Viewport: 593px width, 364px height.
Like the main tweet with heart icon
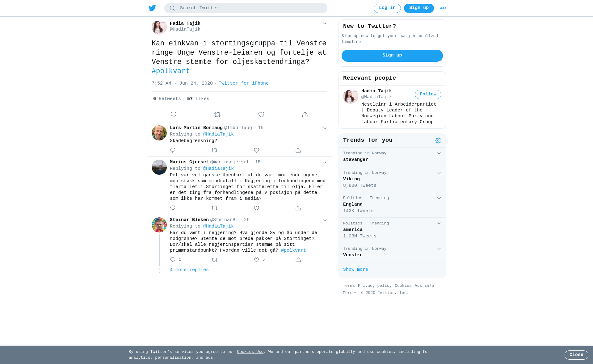(261, 115)
